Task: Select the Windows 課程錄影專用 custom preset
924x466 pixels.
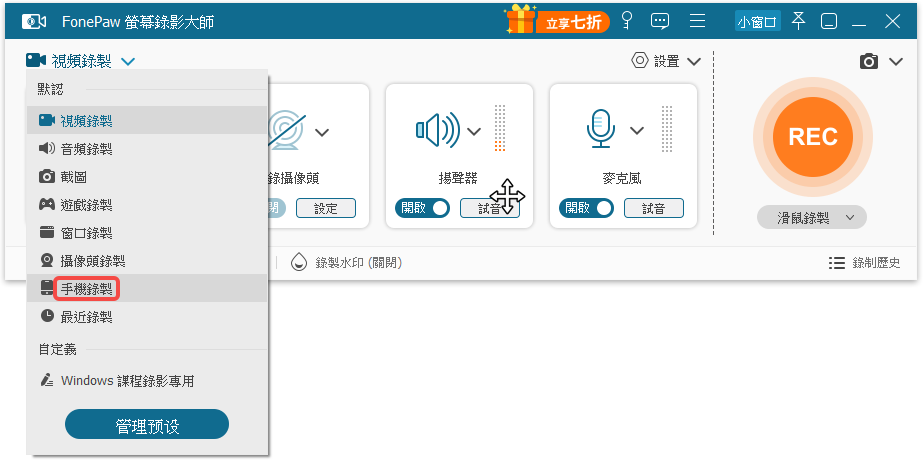Action: [147, 381]
